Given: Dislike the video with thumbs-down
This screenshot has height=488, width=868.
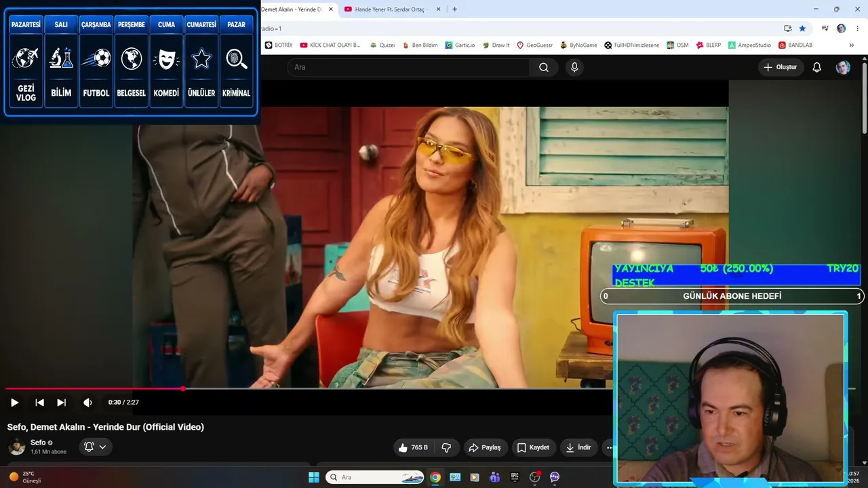Looking at the screenshot, I should click(446, 447).
